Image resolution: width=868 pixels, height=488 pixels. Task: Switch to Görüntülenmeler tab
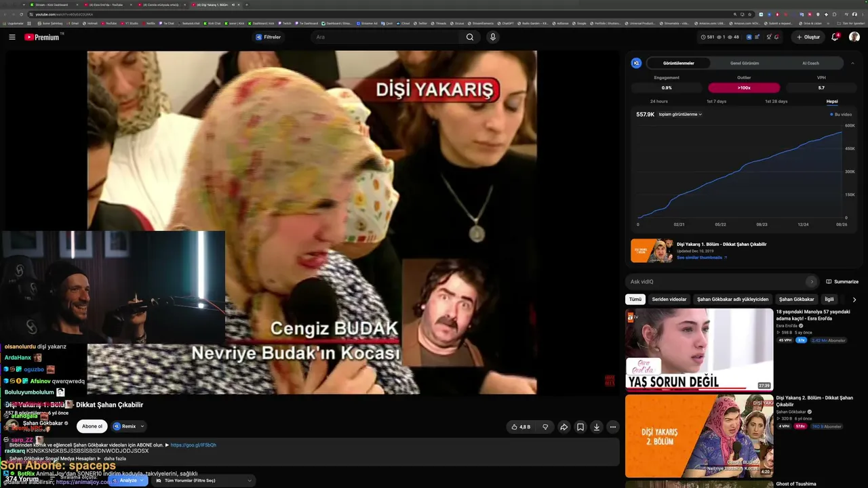tap(678, 63)
